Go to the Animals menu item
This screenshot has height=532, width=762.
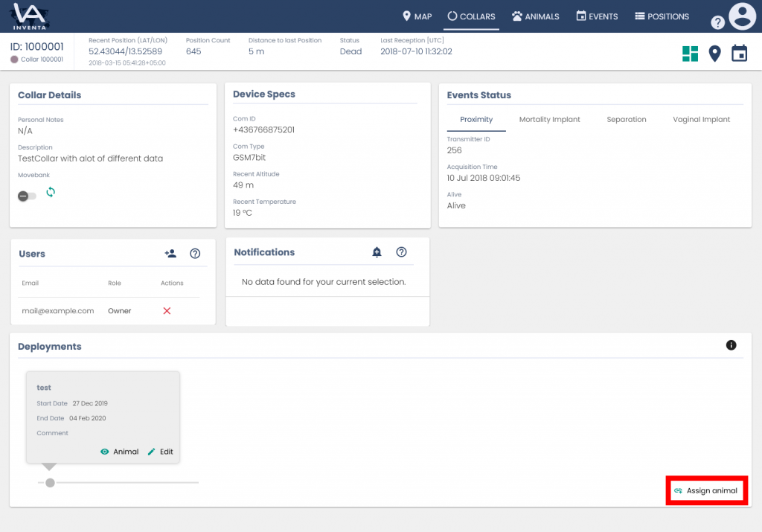(x=535, y=16)
